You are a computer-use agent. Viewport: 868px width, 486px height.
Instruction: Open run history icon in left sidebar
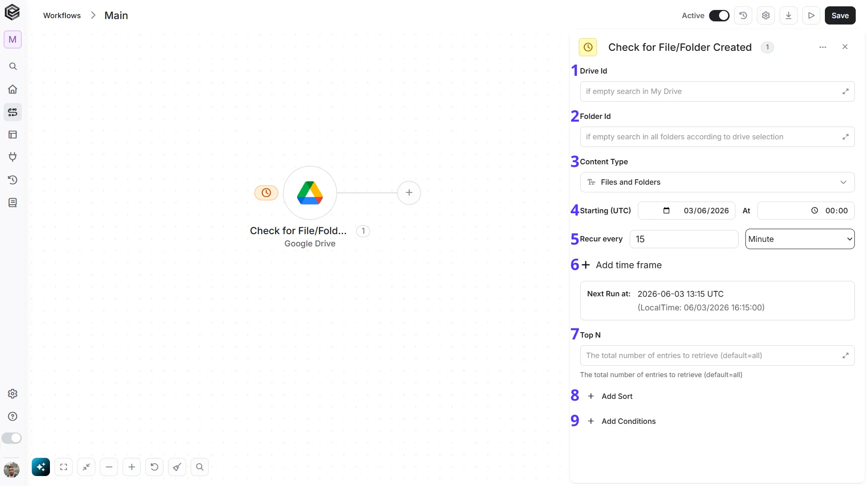point(13,180)
